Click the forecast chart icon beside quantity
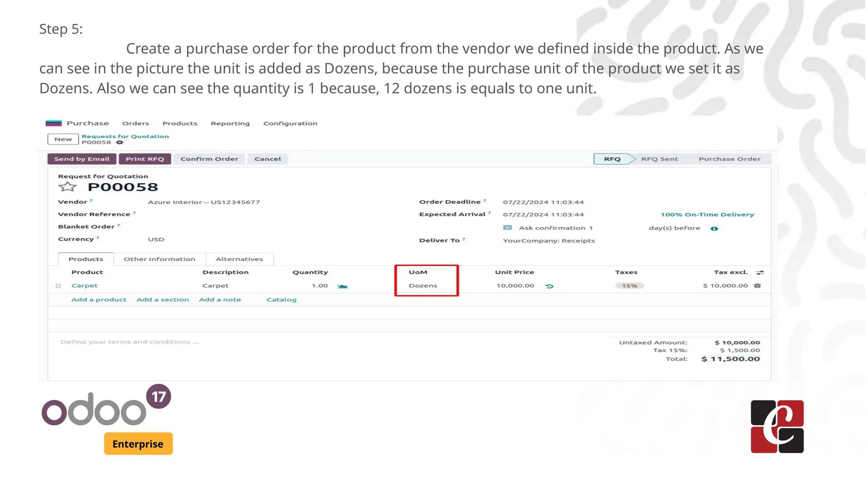 [x=342, y=286]
